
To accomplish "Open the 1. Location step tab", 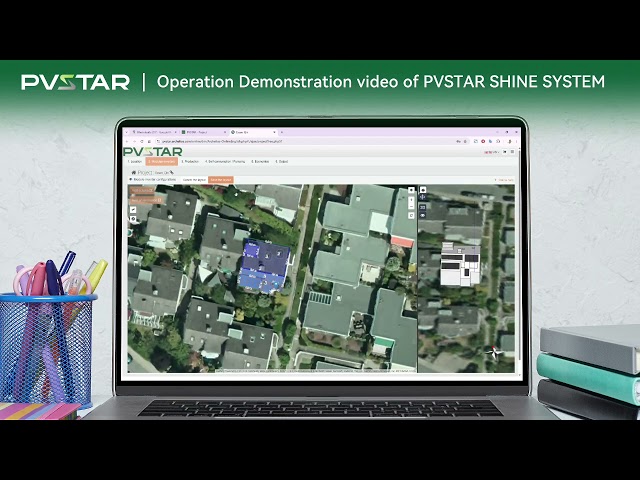I will [x=135, y=162].
